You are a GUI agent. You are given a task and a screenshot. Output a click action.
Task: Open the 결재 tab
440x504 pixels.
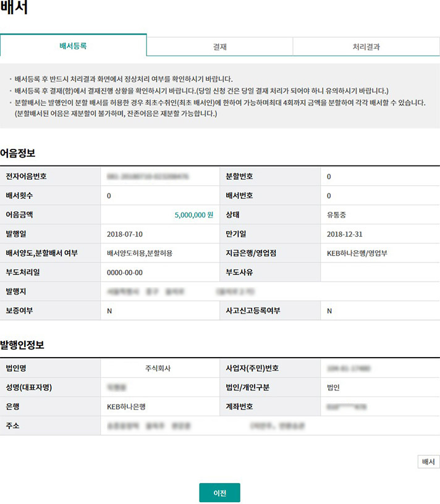point(219,46)
